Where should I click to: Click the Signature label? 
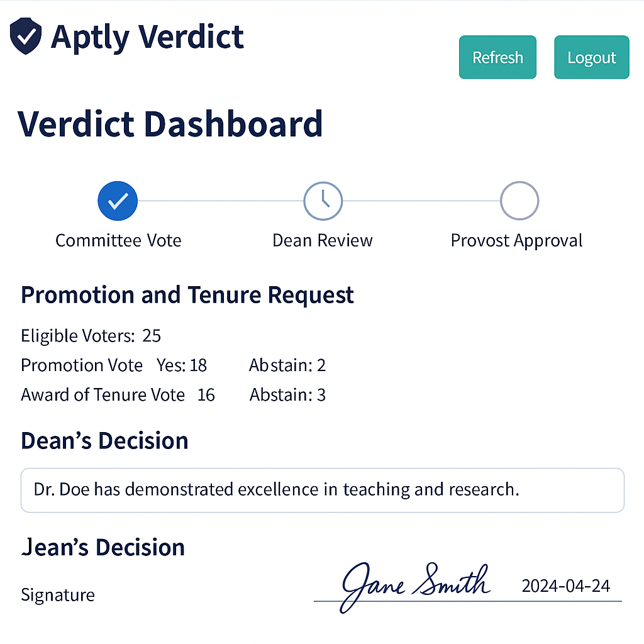click(57, 594)
